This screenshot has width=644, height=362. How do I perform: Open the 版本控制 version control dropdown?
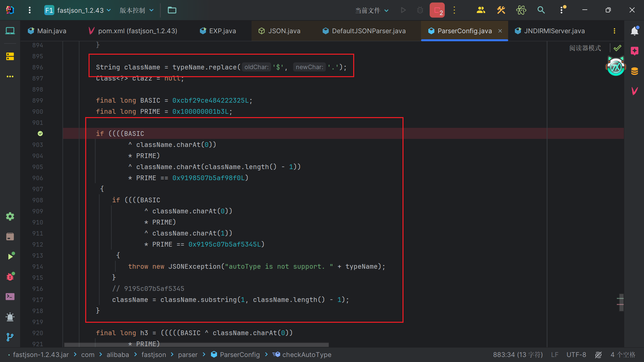coord(137,10)
